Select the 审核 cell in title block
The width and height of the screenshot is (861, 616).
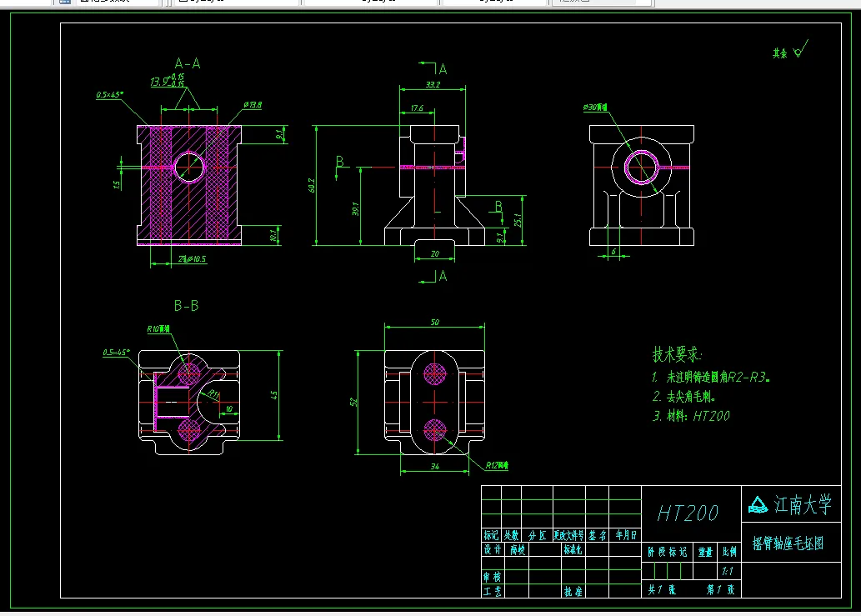[x=492, y=577]
